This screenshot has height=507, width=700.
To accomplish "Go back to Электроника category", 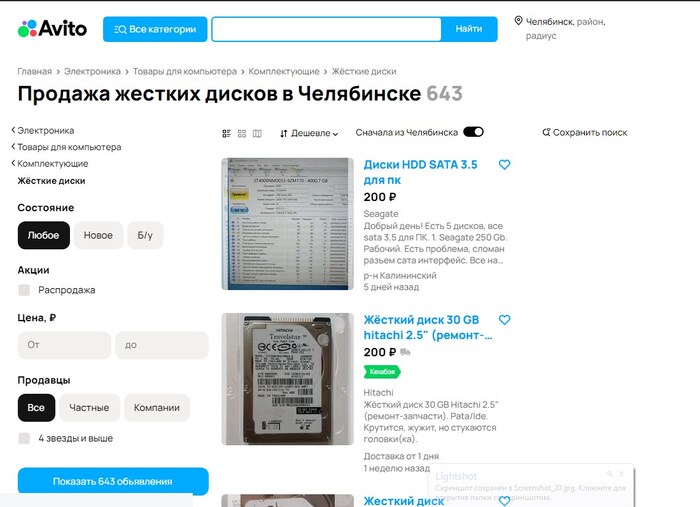I will pyautogui.click(x=45, y=130).
